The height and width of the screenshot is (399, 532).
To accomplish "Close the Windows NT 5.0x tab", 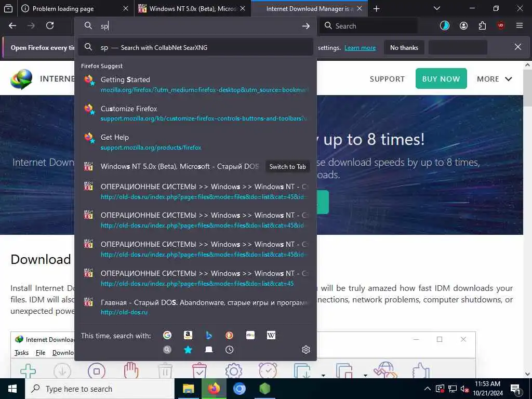I will point(243,8).
